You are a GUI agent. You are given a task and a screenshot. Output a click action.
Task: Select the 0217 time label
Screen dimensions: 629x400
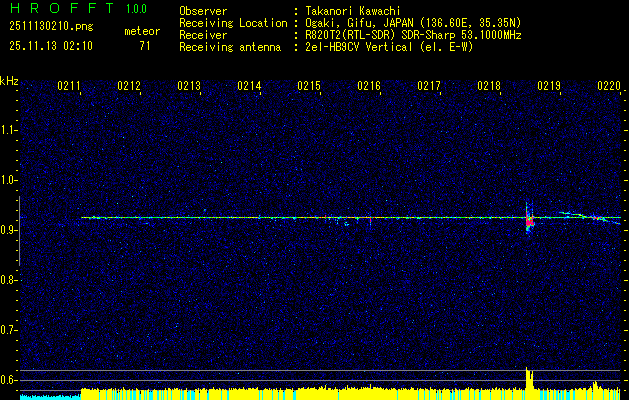(x=429, y=85)
